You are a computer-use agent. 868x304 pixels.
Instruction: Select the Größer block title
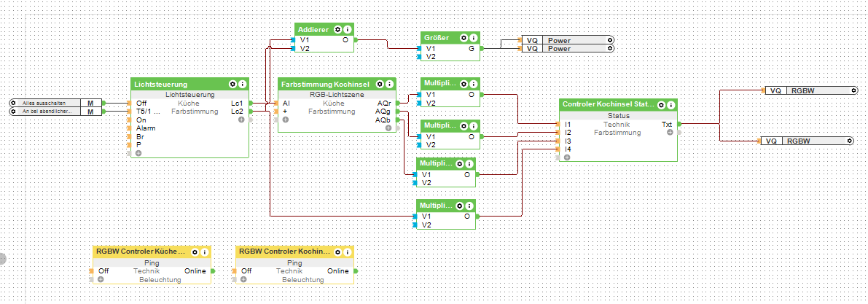pos(437,38)
